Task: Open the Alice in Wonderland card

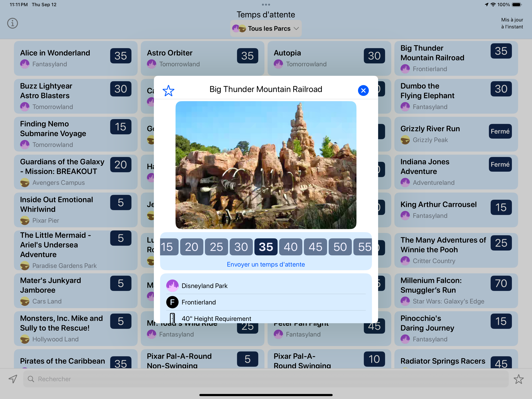Action: pyautogui.click(x=76, y=58)
